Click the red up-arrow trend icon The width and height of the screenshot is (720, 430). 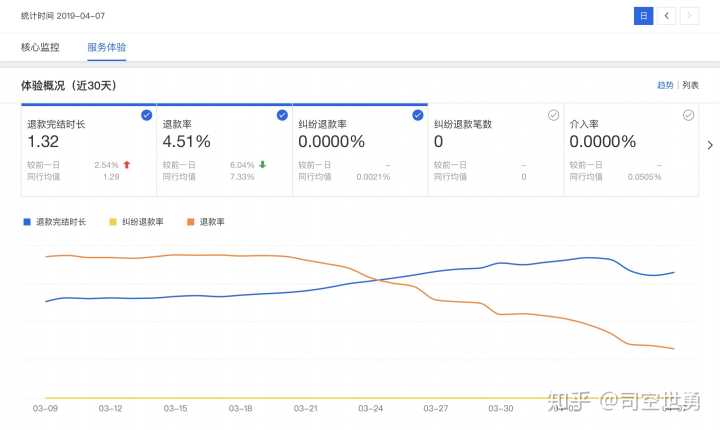pos(127,164)
